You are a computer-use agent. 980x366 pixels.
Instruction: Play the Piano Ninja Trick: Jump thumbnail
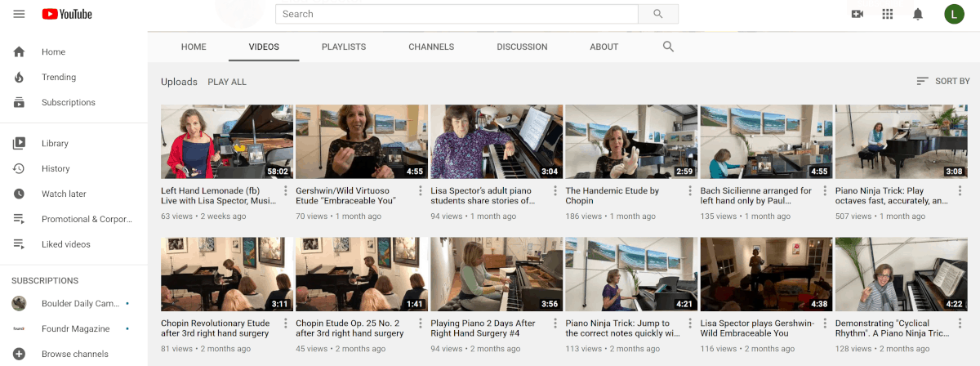point(631,274)
